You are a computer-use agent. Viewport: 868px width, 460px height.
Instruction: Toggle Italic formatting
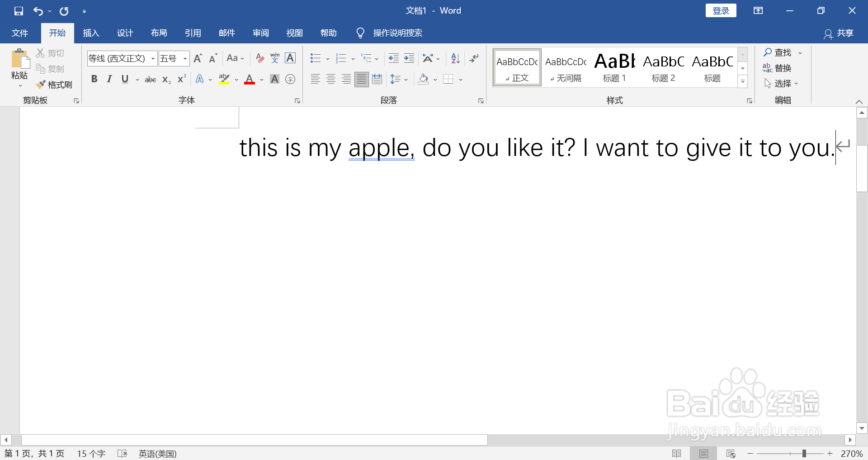pyautogui.click(x=109, y=80)
